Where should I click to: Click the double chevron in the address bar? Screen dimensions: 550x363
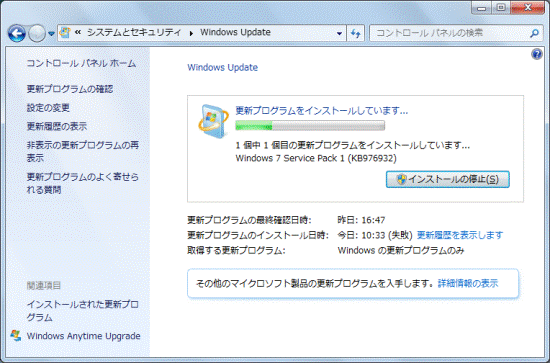point(78,32)
